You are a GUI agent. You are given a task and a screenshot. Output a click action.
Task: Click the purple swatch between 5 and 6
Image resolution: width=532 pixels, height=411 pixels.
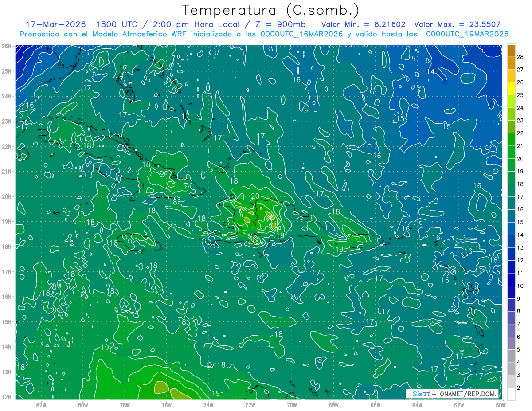(511, 343)
